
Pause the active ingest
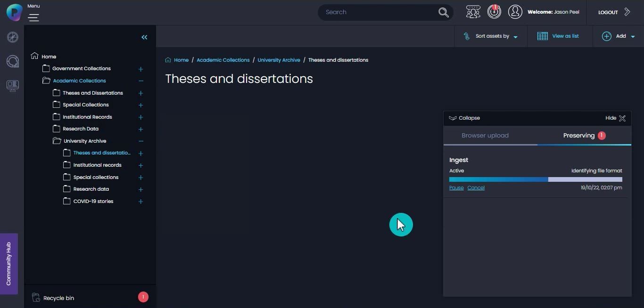[x=456, y=188]
